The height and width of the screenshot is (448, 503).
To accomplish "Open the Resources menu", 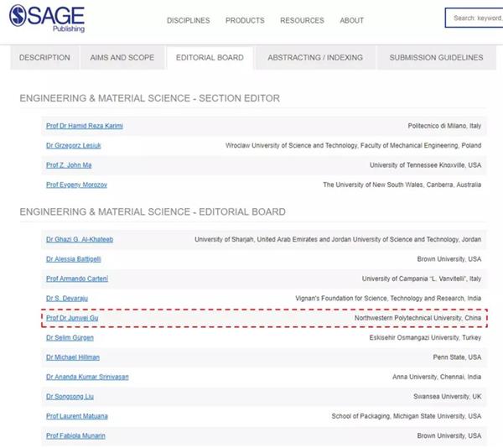I will pyautogui.click(x=302, y=20).
